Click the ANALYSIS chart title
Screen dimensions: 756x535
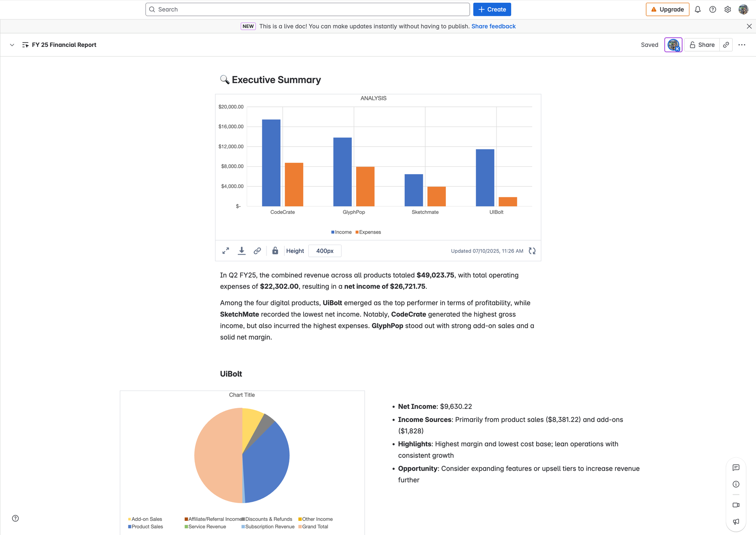click(373, 98)
